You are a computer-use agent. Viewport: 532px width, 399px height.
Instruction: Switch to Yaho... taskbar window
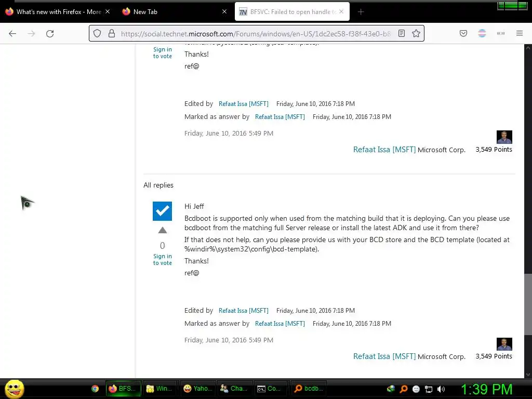pyautogui.click(x=197, y=389)
